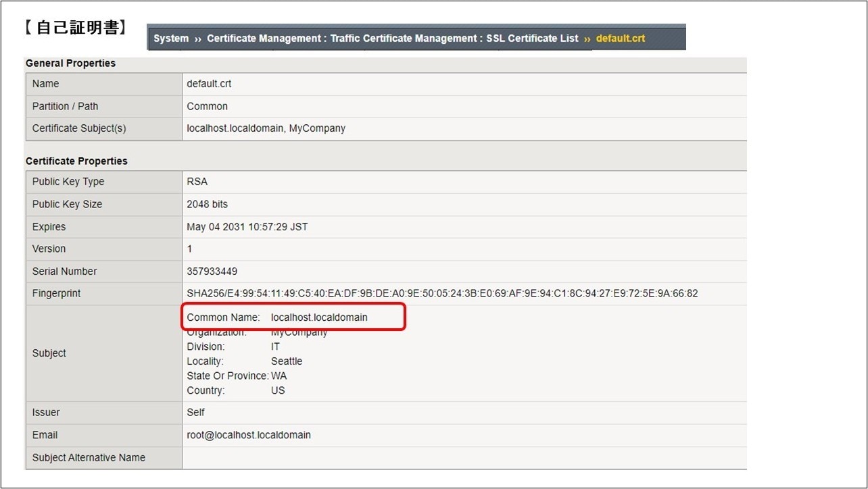The width and height of the screenshot is (868, 489).
Task: Select the SHA256 fingerprint string
Action: coord(442,294)
